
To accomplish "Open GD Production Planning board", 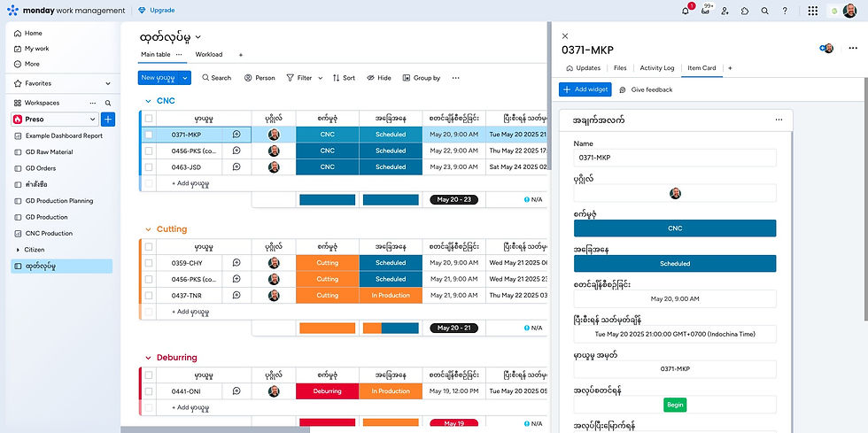I will click(x=58, y=201).
